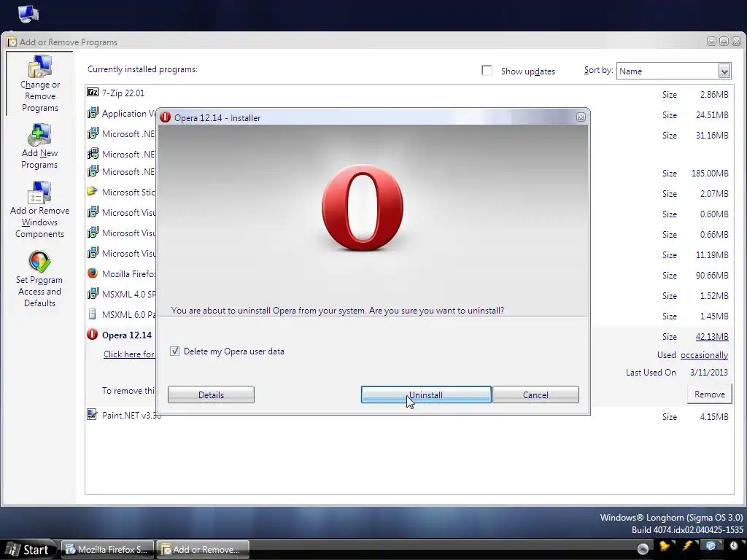Screen dimensions: 747x560
Task: Click the Mozilla Firefox icon in the list
Action: tap(93, 273)
